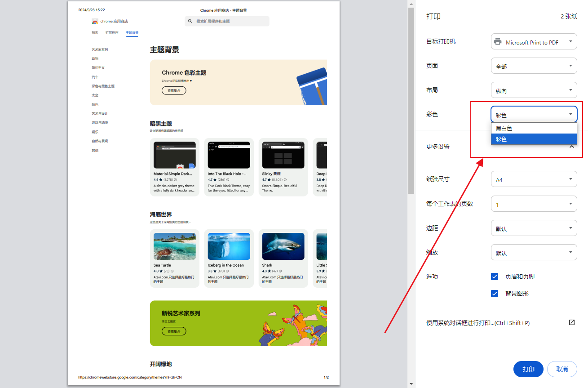Click 颜色 category in sidebar
This screenshot has width=588, height=388.
tap(95, 105)
